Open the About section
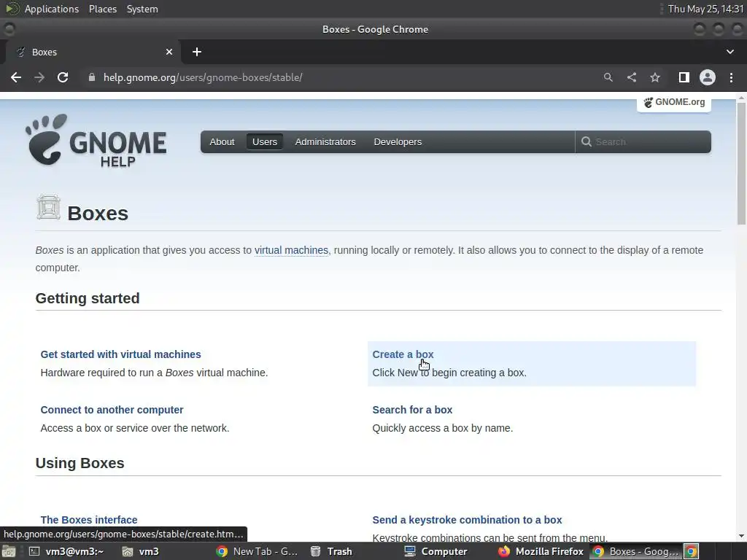The image size is (747, 560). 222,142
